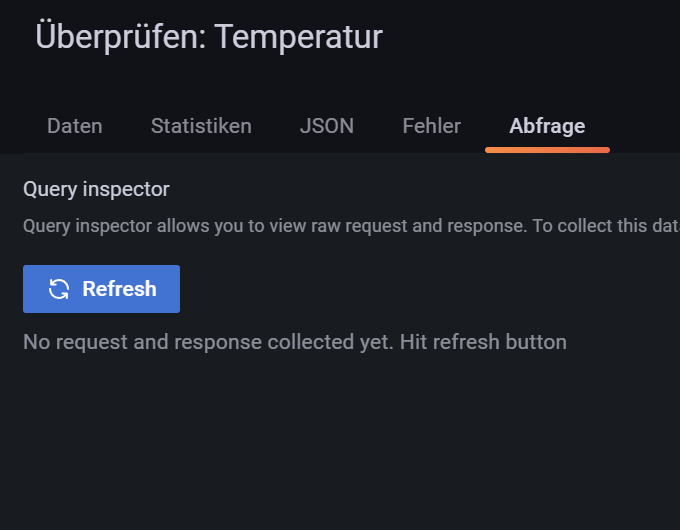Click the 'Hit refresh button' hint text

(483, 342)
